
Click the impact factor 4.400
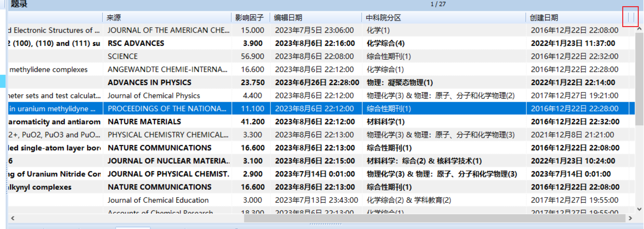click(x=252, y=96)
